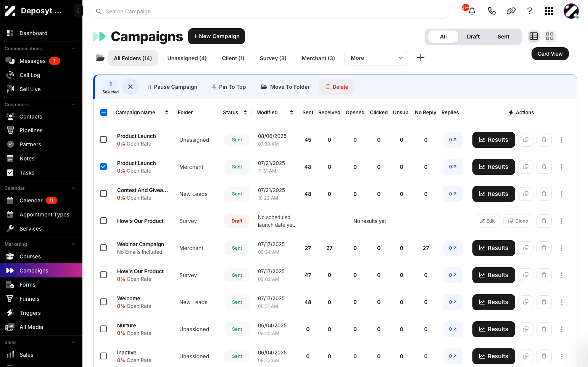The width and height of the screenshot is (588, 367).
Task: Add a new folder with plus icon
Action: pos(420,58)
